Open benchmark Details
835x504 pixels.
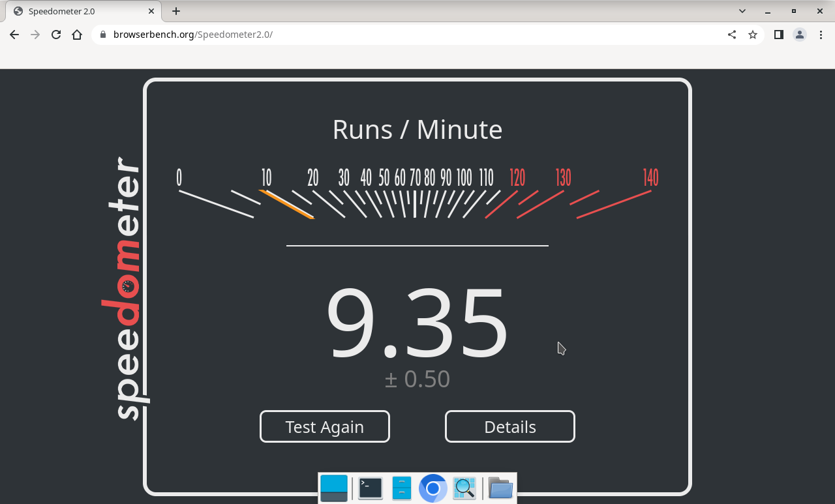coord(510,426)
